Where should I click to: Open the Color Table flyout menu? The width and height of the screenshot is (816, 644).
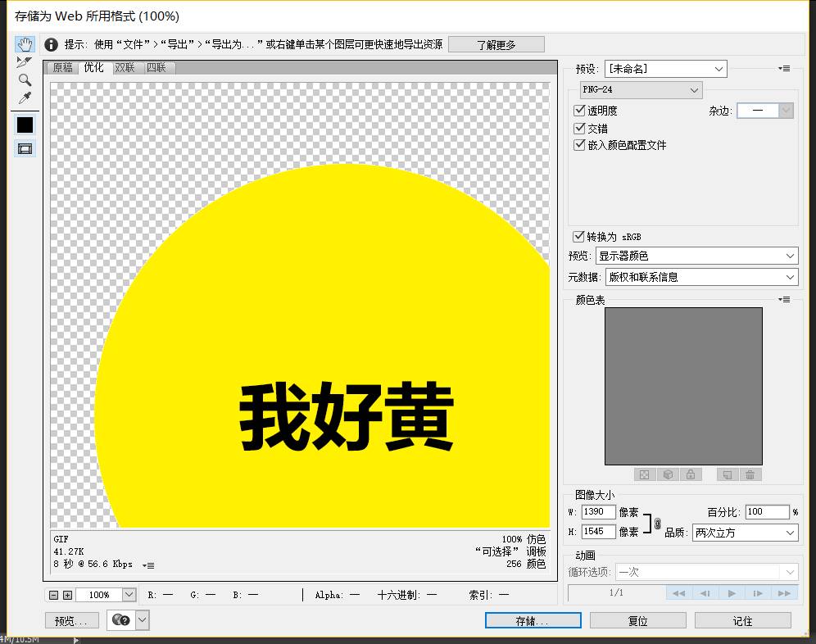click(x=784, y=299)
